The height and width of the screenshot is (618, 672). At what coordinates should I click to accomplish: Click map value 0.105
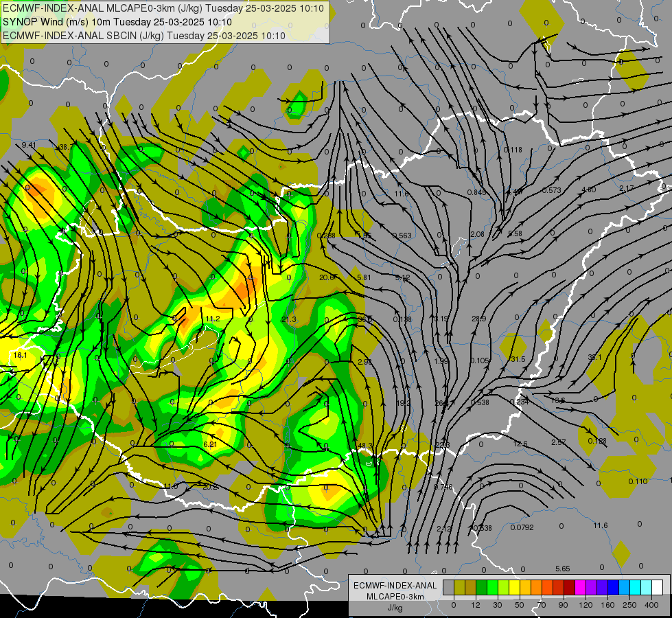[480, 360]
